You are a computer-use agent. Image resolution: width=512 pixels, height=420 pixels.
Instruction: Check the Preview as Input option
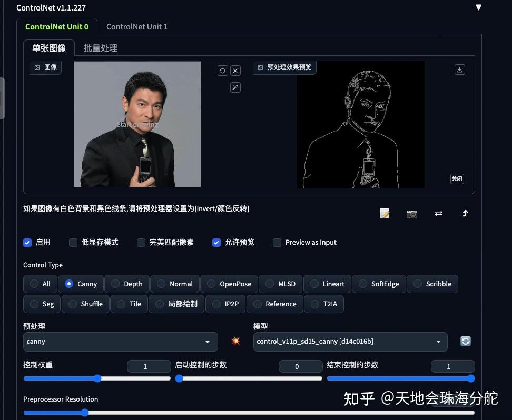pyautogui.click(x=277, y=243)
